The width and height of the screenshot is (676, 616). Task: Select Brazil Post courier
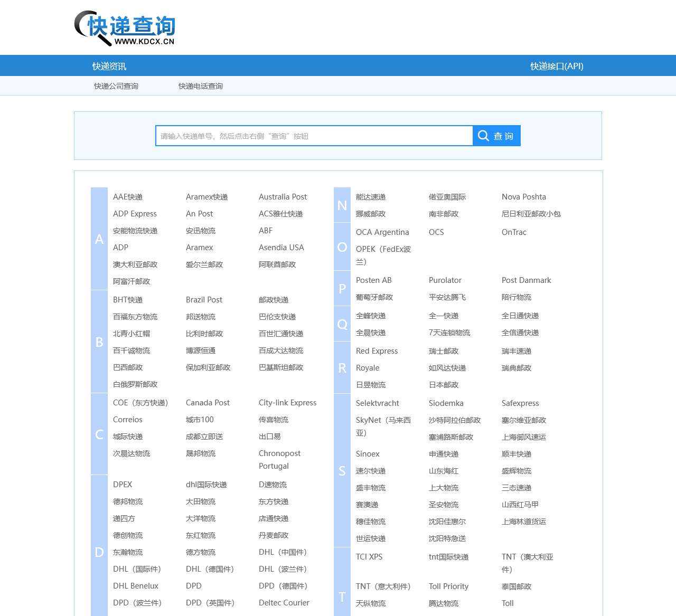pyautogui.click(x=204, y=300)
